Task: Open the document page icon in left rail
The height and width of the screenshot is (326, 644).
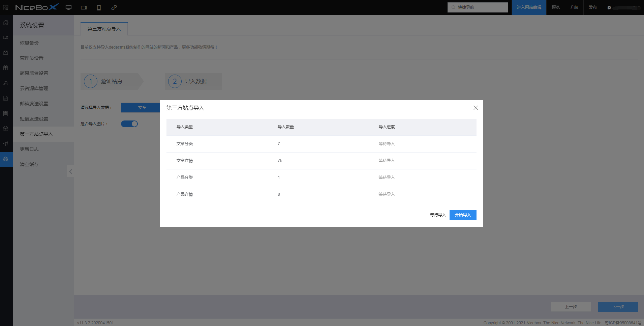Action: pyautogui.click(x=6, y=98)
